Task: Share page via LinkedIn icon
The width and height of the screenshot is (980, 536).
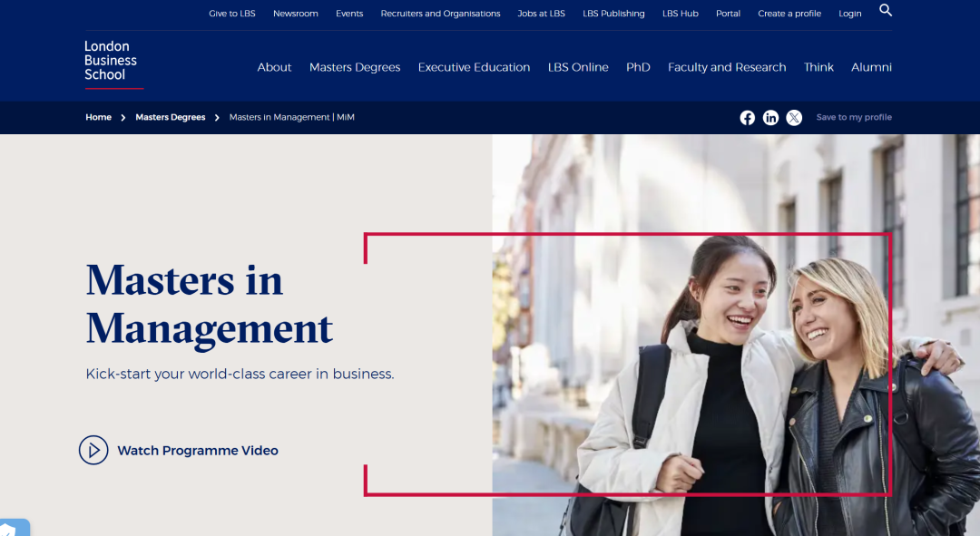Action: (x=770, y=118)
